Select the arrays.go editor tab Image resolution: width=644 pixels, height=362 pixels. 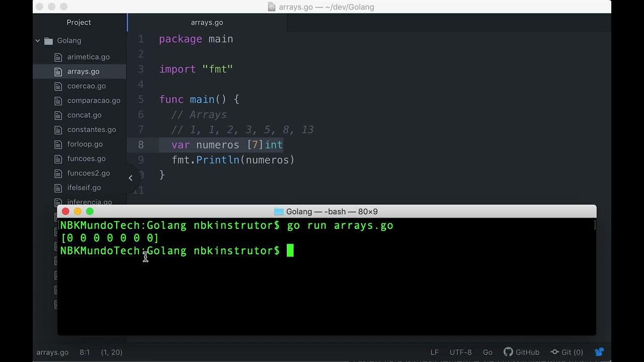coord(207,23)
